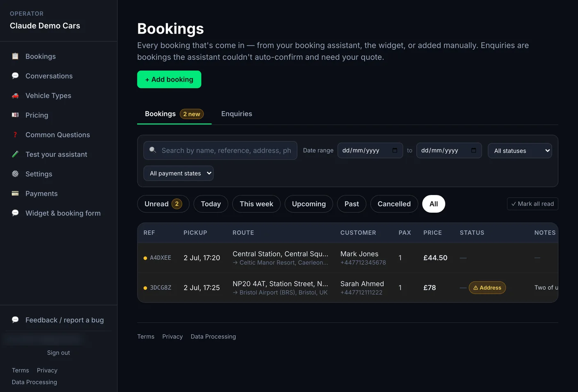Filter bookings by Today
The height and width of the screenshot is (392, 578).
(211, 204)
